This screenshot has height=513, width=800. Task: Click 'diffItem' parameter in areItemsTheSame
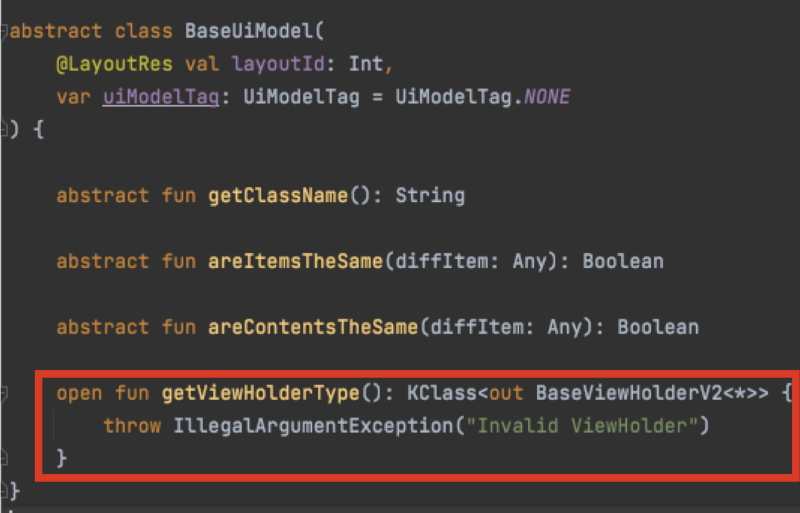click(x=441, y=261)
